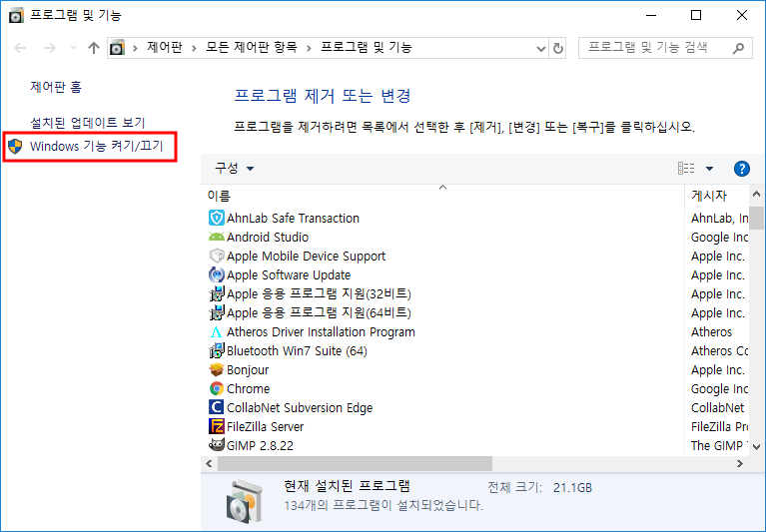Select the Apple Software Update entry
The height and width of the screenshot is (532, 766).
[289, 275]
